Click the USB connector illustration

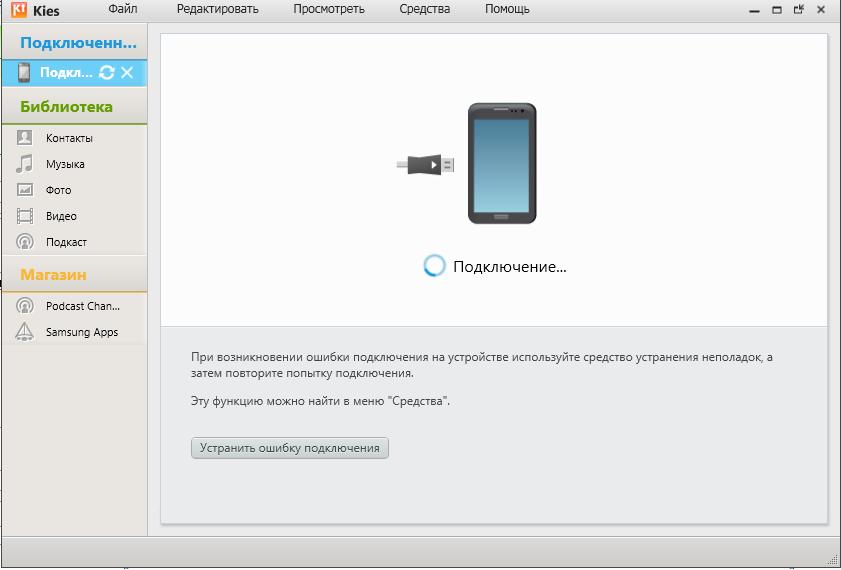tap(425, 164)
